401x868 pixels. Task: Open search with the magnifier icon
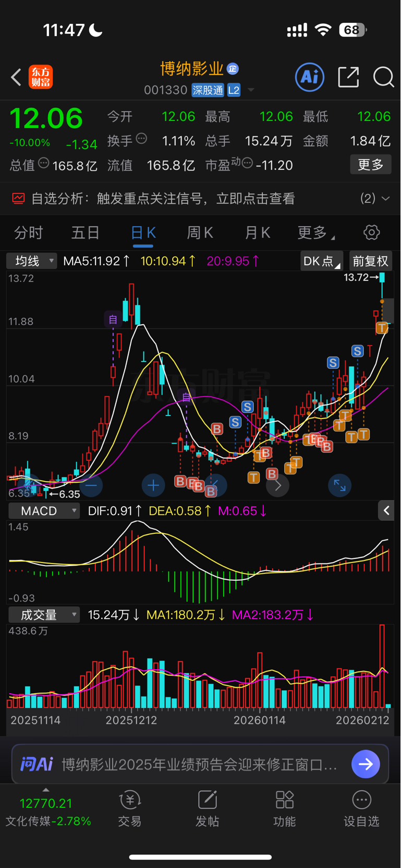click(x=384, y=77)
